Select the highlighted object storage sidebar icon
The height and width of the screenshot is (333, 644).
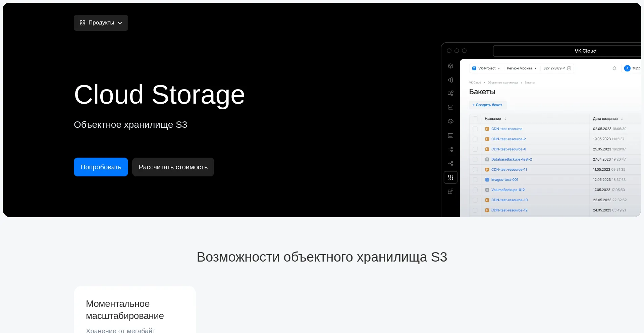coord(450,177)
